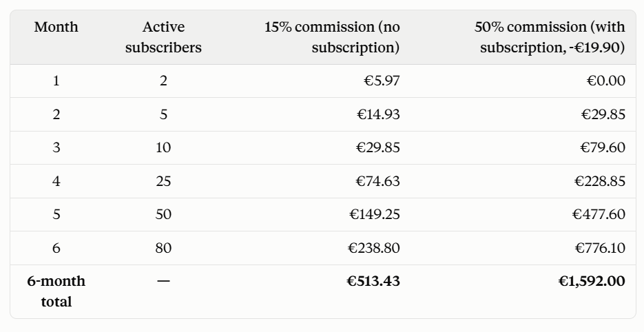The image size is (644, 332).
Task: Click the €513.43 six-month total
Action: pyautogui.click(x=373, y=282)
